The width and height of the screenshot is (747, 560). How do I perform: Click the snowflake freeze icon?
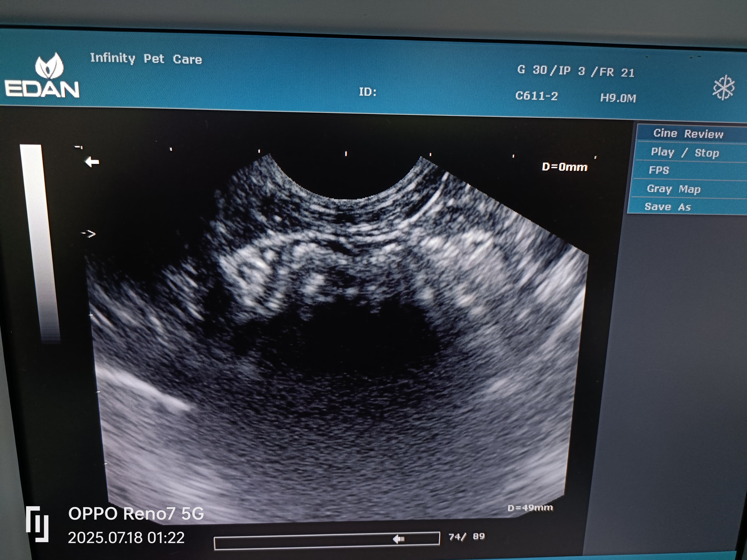point(723,88)
